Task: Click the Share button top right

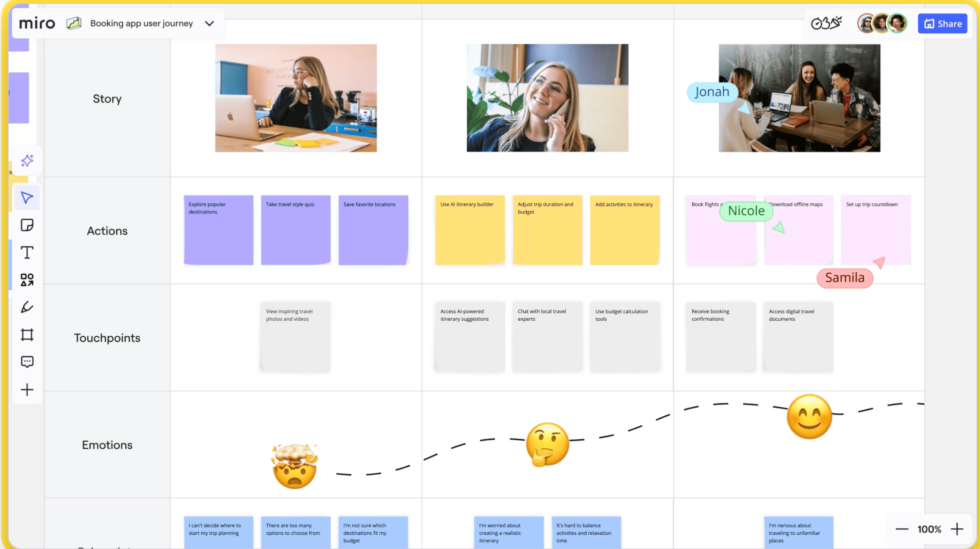Action: click(942, 24)
